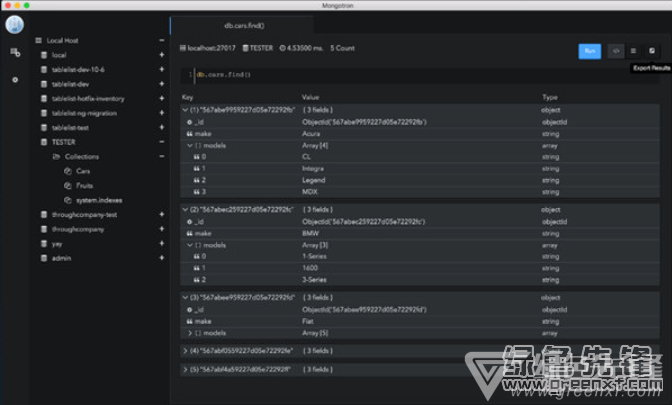Click the Cars collection icon
This screenshot has height=405, width=672.
[x=68, y=171]
